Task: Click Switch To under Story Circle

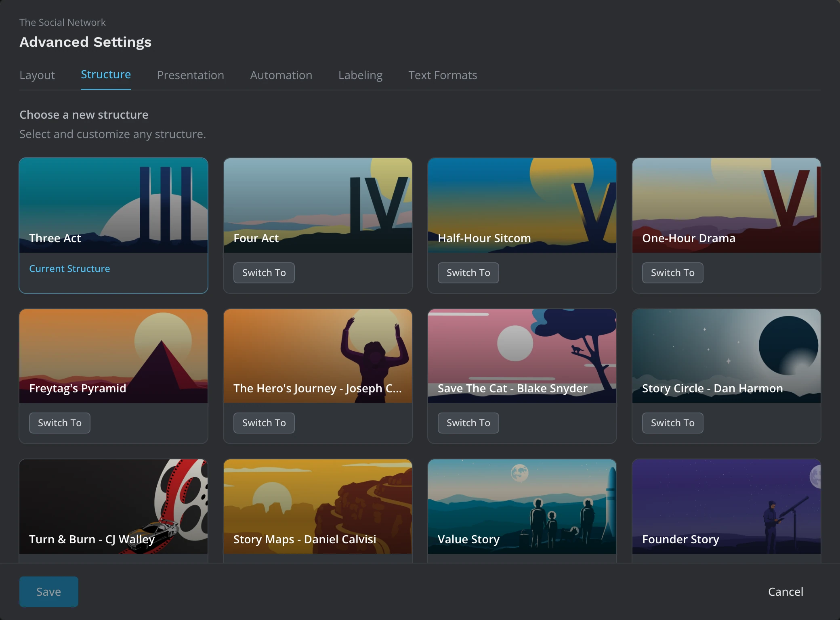Action: 673,423
